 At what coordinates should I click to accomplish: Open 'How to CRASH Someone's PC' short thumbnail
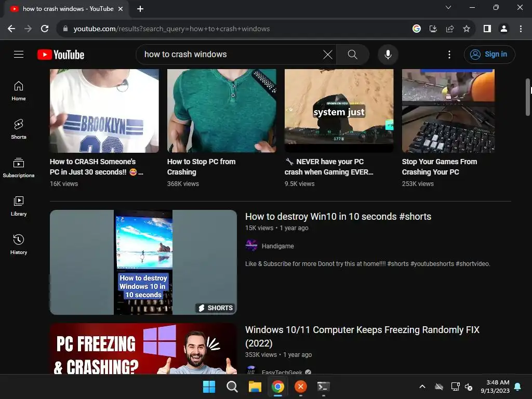pyautogui.click(x=104, y=111)
